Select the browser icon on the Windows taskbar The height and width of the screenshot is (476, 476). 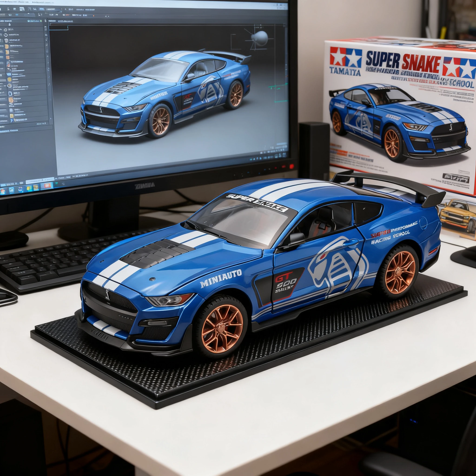[20, 189]
